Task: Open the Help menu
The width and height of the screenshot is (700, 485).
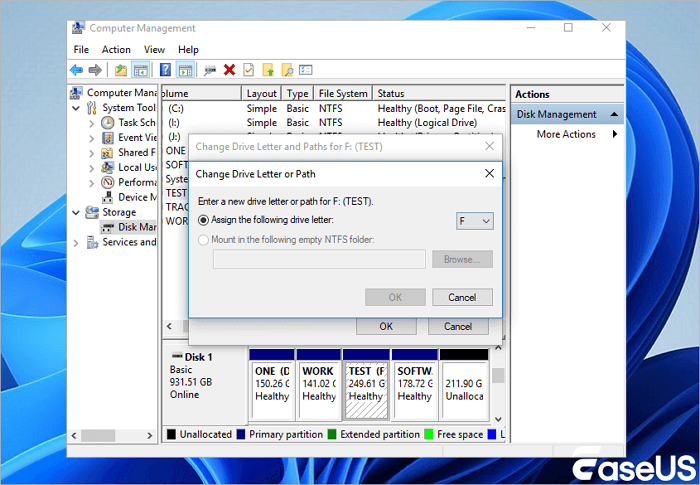Action: click(x=188, y=50)
